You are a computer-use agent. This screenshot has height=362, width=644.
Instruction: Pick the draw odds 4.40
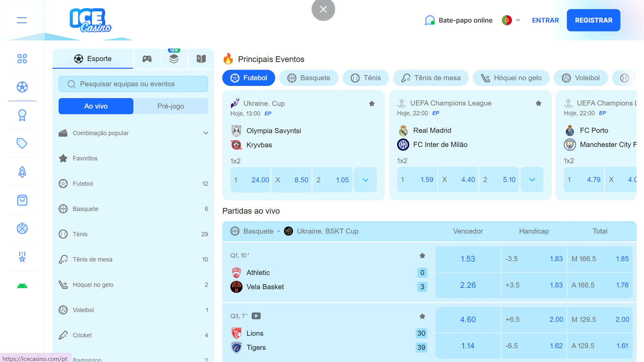458,180
